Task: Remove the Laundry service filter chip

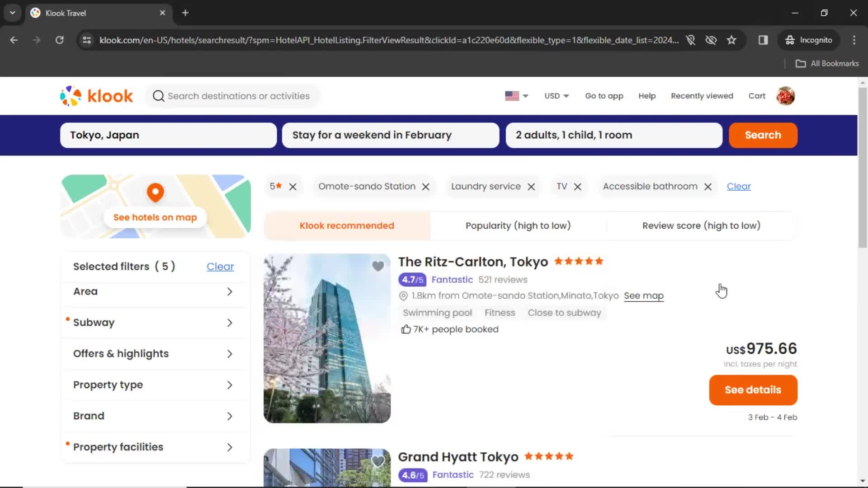Action: pyautogui.click(x=531, y=187)
